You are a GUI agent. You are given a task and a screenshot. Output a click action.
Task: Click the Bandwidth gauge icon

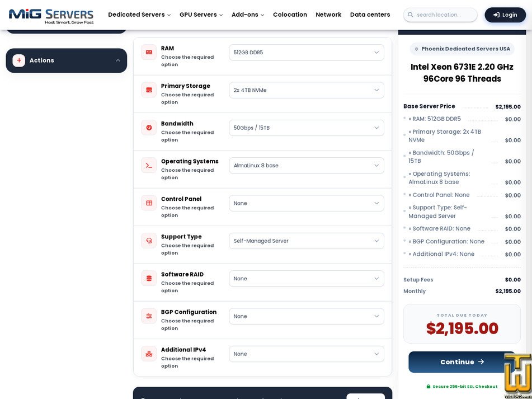click(149, 128)
